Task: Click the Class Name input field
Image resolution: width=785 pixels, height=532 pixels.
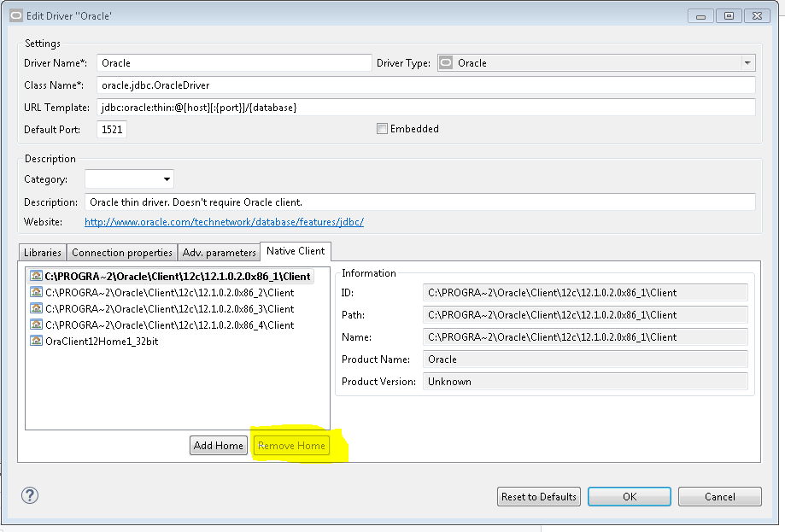Action: click(x=426, y=85)
